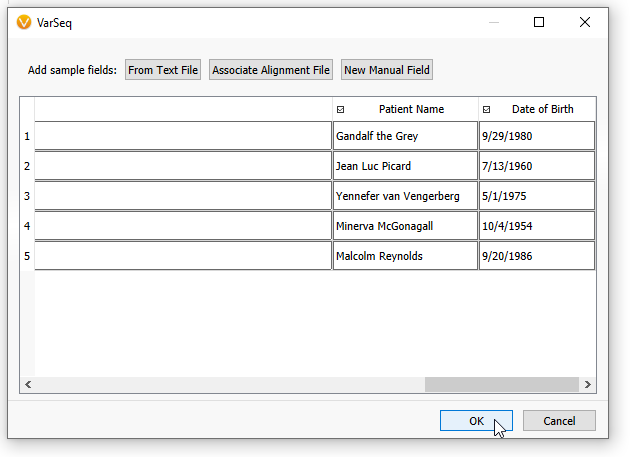643x457 pixels.
Task: Confirm with the OK button
Action: click(476, 421)
